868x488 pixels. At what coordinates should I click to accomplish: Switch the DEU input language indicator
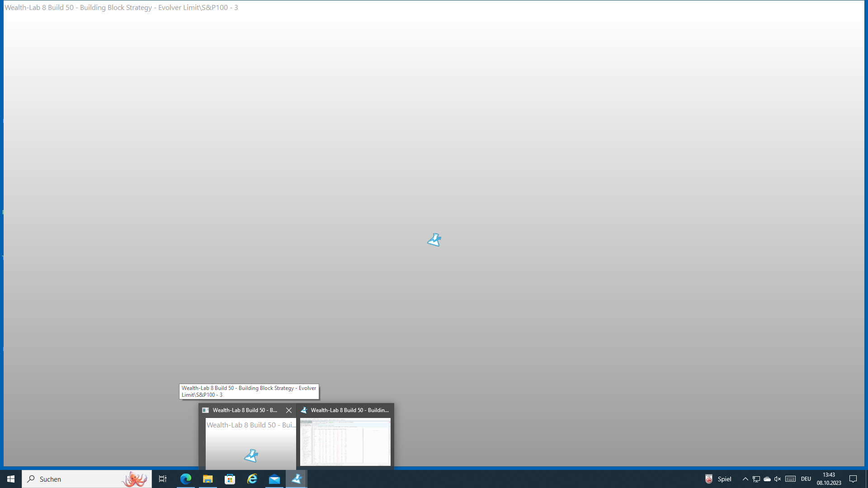(x=806, y=479)
